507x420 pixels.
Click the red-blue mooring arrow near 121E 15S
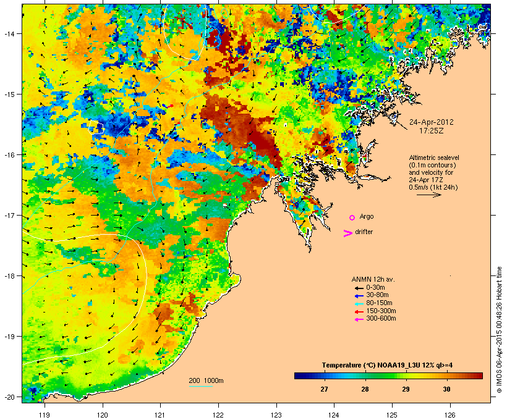pyautogui.click(x=168, y=106)
